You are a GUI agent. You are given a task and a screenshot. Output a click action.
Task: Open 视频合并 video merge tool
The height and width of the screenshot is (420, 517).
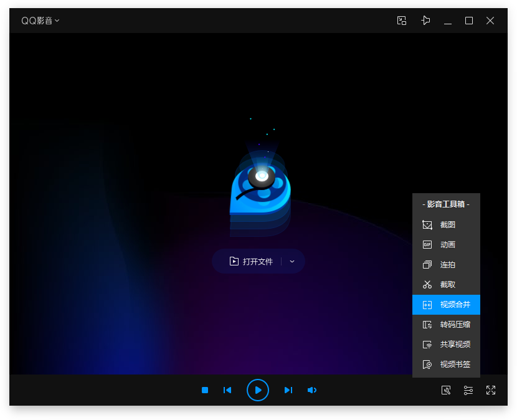tap(446, 305)
